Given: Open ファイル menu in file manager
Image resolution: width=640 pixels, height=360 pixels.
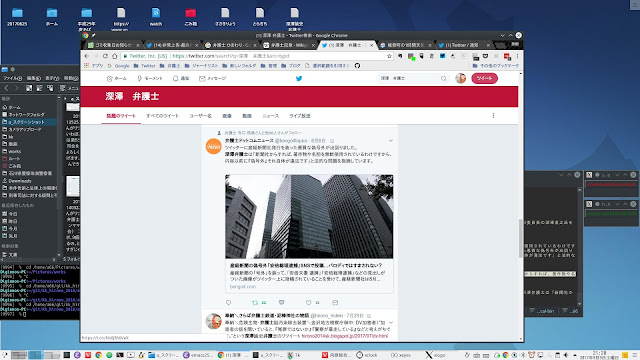Looking at the screenshot, I should coord(12,78).
